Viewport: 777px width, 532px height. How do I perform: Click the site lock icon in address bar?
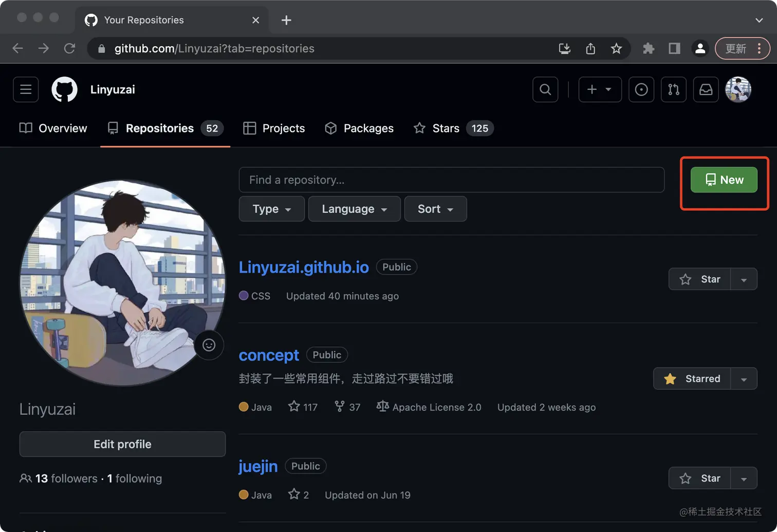pyautogui.click(x=102, y=48)
